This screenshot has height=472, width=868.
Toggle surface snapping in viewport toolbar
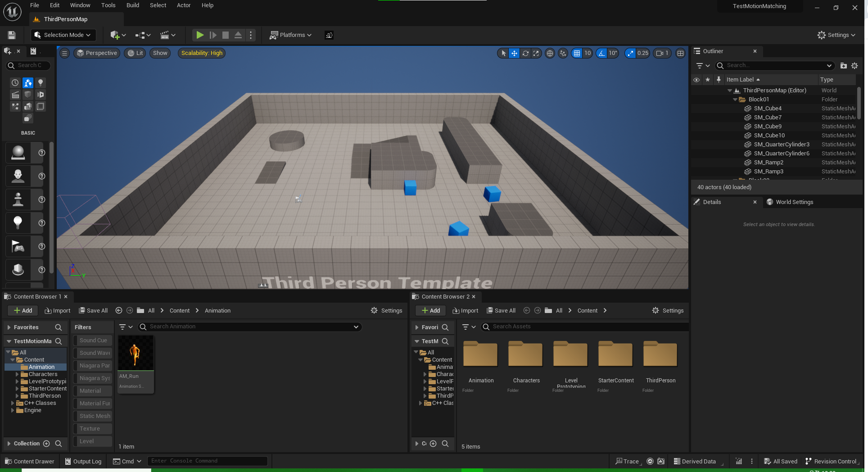[563, 53]
